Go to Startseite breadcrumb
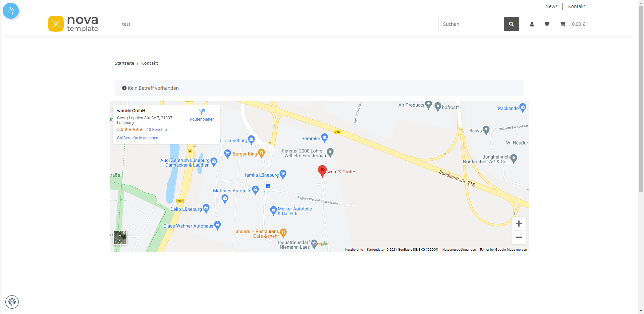This screenshot has width=644, height=314. point(124,63)
